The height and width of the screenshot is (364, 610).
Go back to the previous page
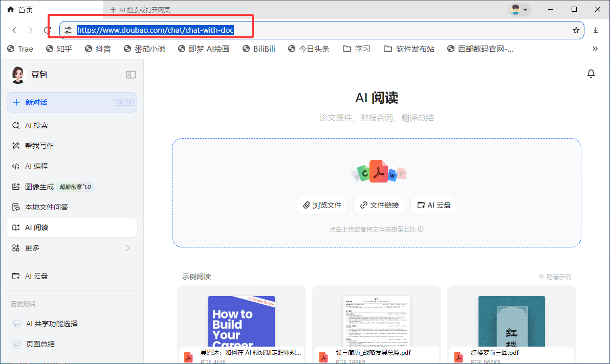click(x=14, y=30)
